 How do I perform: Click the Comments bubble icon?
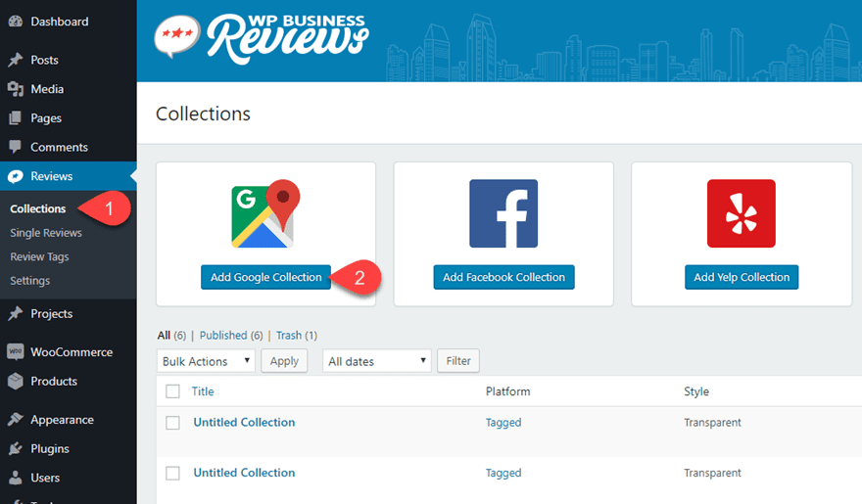click(16, 147)
